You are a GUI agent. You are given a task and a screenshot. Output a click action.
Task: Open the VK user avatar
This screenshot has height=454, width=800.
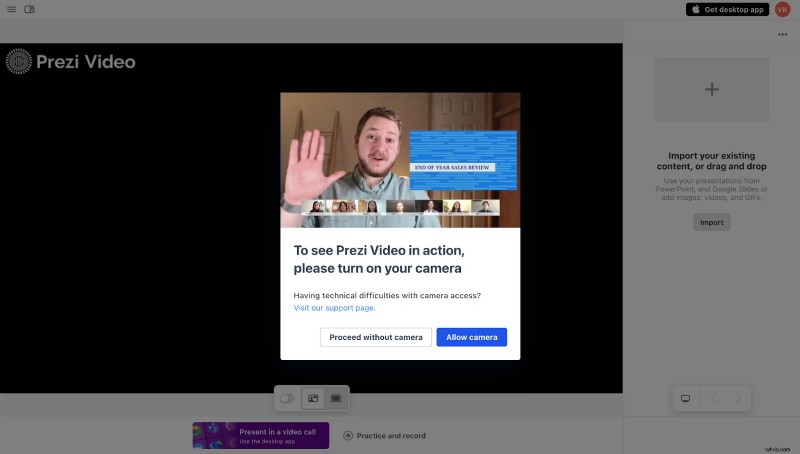tap(782, 9)
